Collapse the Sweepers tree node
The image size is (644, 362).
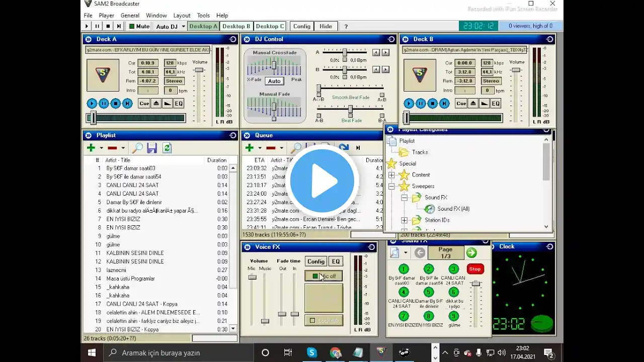coord(391,187)
